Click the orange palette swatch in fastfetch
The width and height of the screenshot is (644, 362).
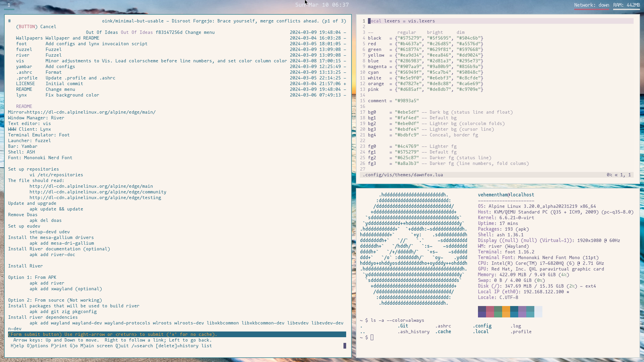click(506, 312)
